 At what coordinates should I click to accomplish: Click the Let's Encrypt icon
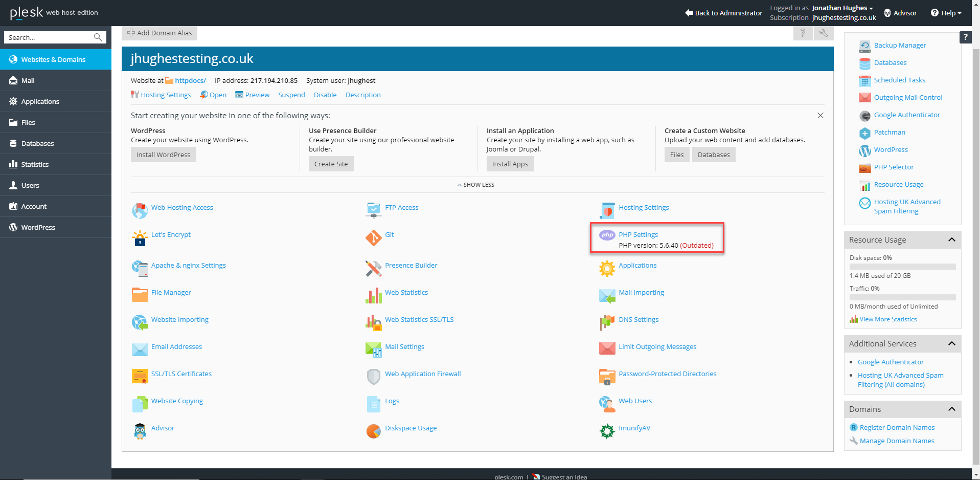coord(140,237)
